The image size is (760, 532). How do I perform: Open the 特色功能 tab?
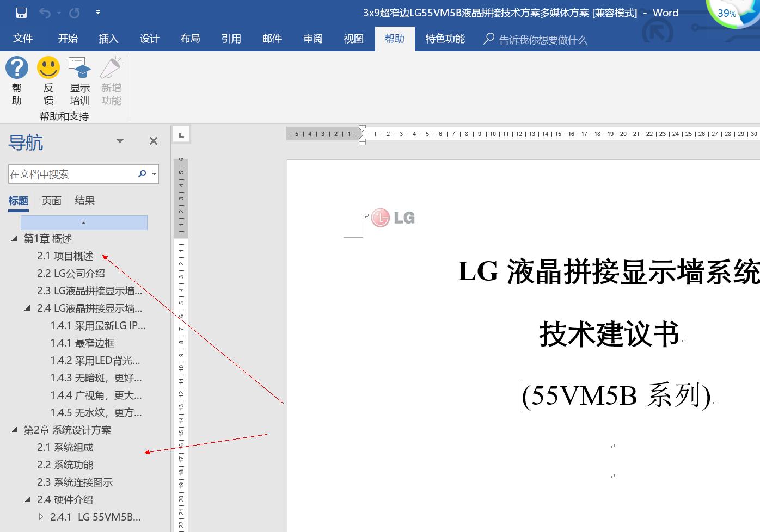click(x=445, y=39)
